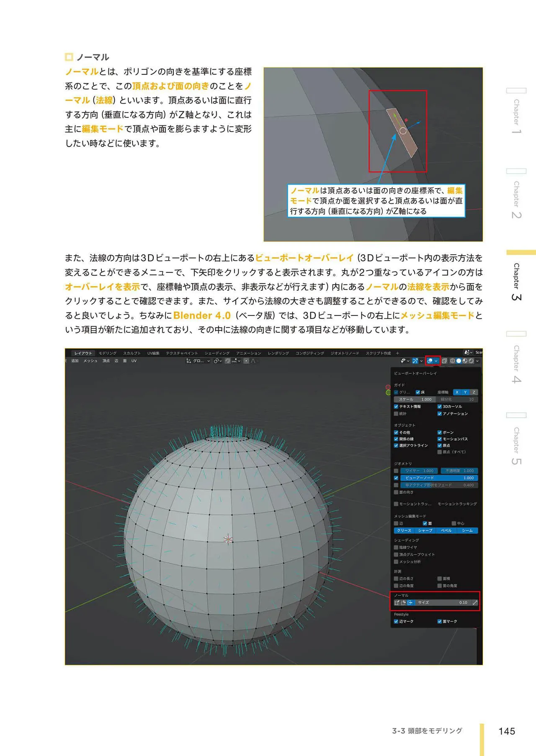Screen dimensions: 536x756
Task: Toggle the 3Dカーソル checkbox
Action: pos(440,407)
